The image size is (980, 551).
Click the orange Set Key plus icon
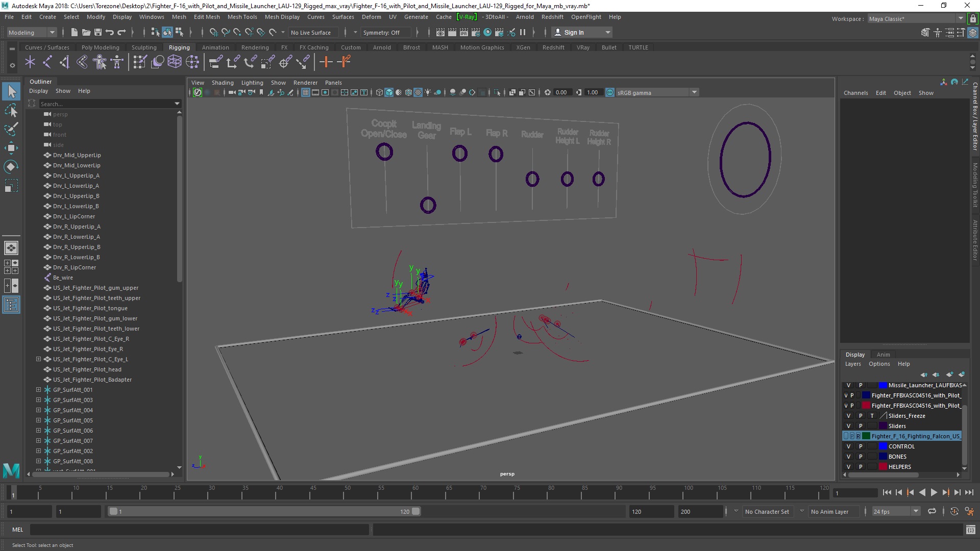(x=326, y=62)
